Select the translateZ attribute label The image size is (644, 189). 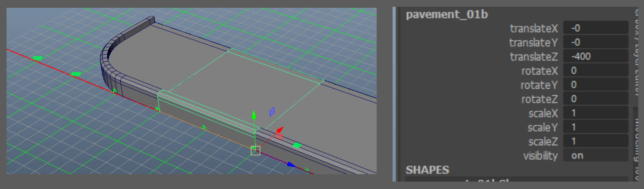534,57
